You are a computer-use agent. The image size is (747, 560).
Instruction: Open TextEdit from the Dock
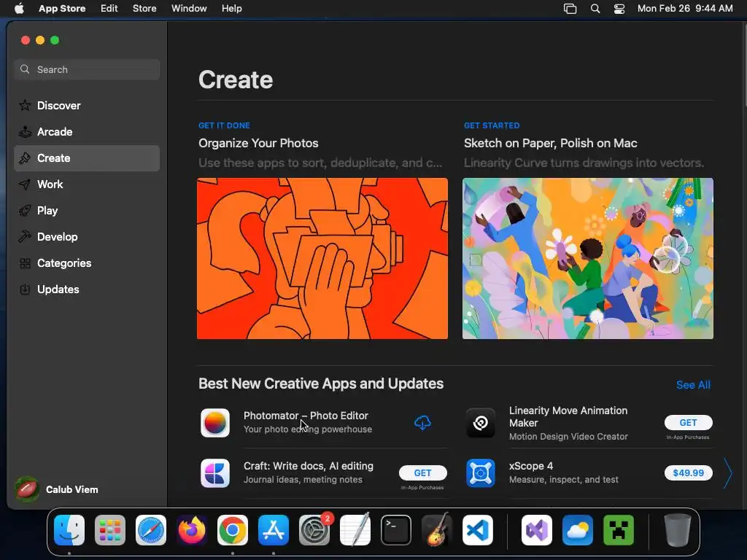355,530
